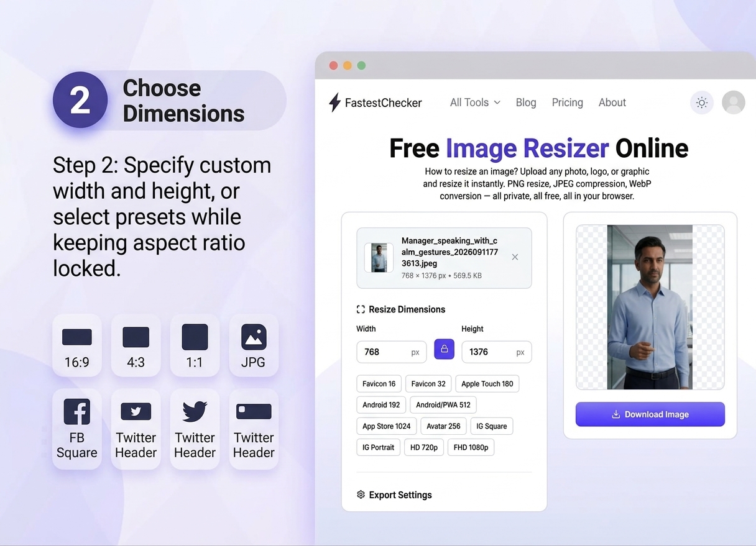Choose the FB Square preset tile
The image size is (756, 546).
[x=77, y=429]
